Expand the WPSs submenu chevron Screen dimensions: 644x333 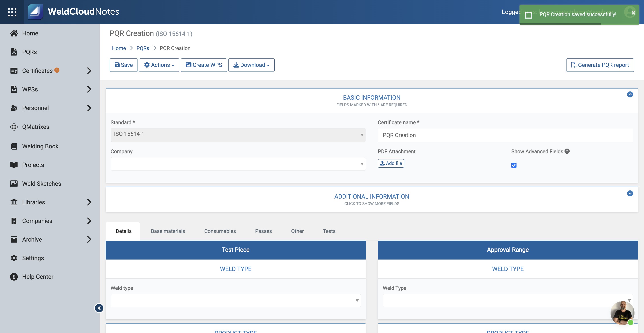point(89,89)
